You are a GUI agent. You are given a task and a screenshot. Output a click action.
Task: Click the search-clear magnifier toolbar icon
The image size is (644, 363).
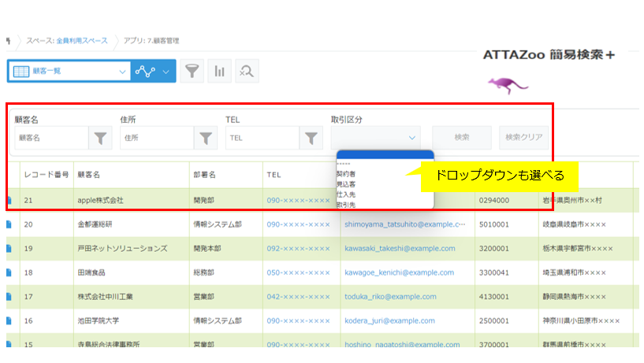tap(247, 71)
